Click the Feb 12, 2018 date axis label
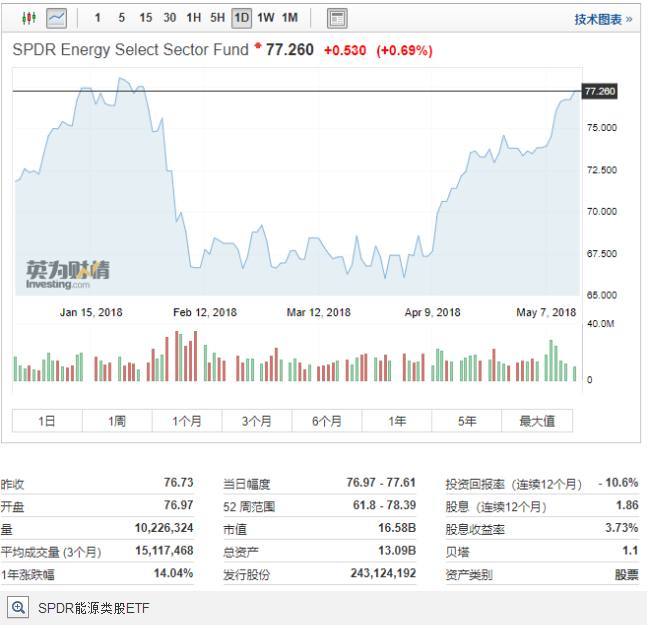 (x=205, y=312)
